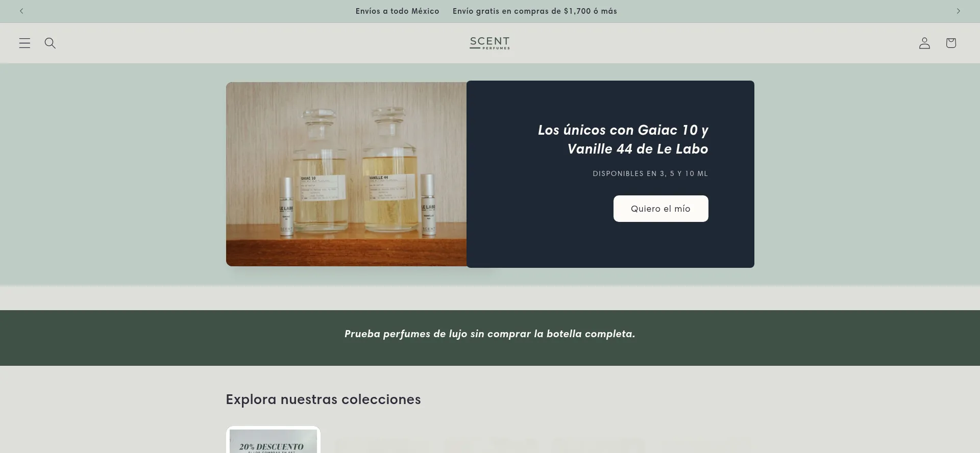Open the hamburger navigation menu
The width and height of the screenshot is (980, 453).
point(24,43)
